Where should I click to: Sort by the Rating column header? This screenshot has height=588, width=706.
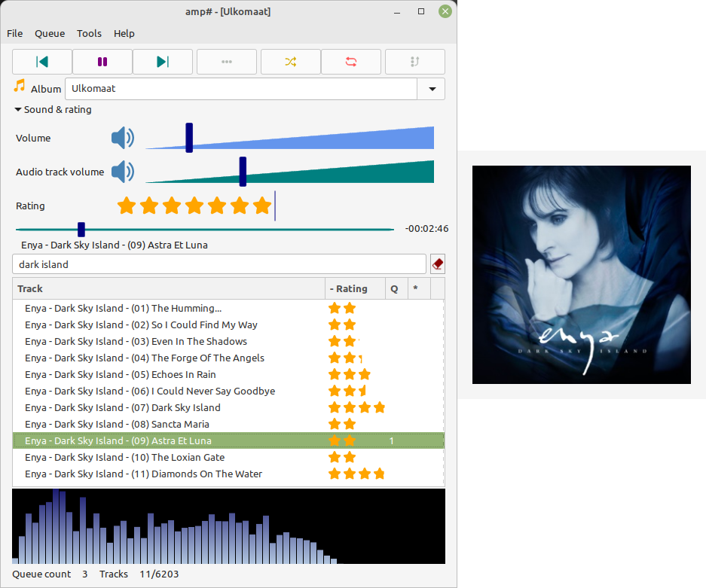355,289
